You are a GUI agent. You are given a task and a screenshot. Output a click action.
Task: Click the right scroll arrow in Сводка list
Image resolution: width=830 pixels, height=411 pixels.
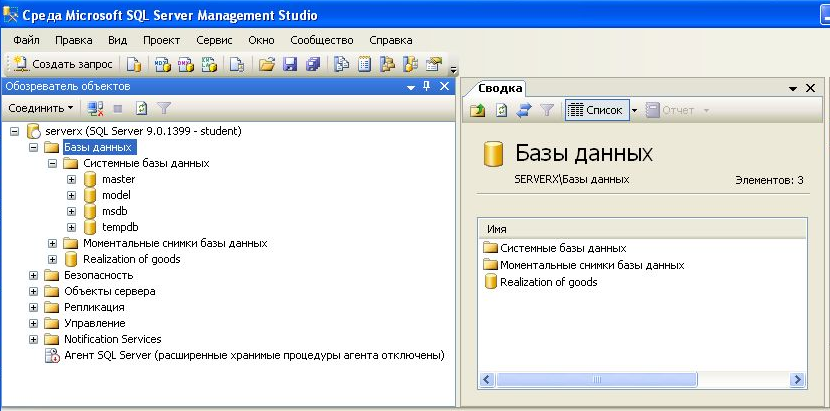[x=797, y=379]
